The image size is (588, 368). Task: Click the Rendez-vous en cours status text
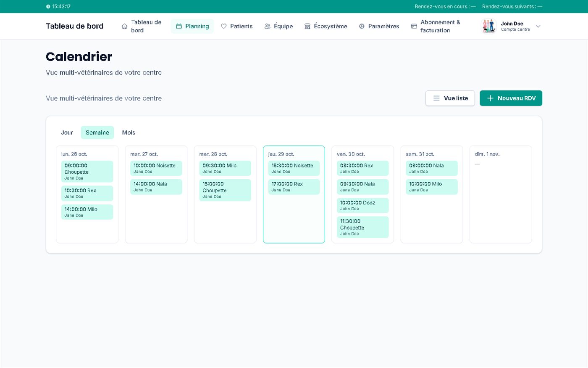click(x=445, y=7)
